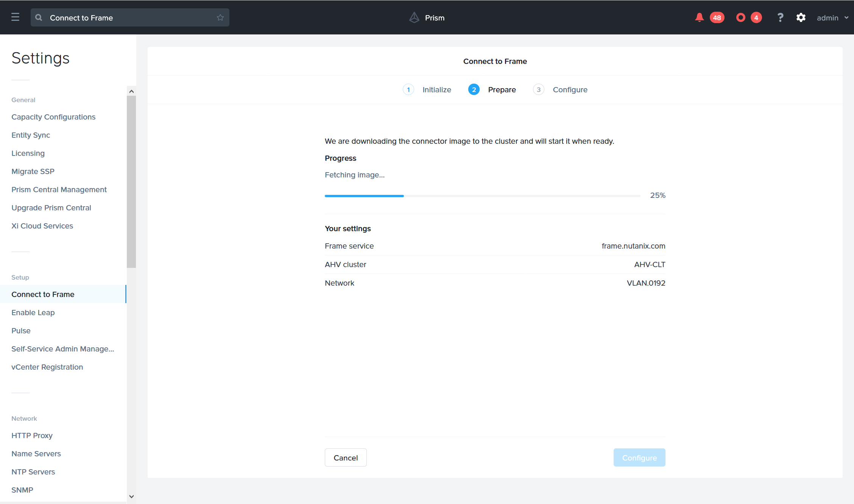Open Xi Cloud Services

(x=42, y=226)
